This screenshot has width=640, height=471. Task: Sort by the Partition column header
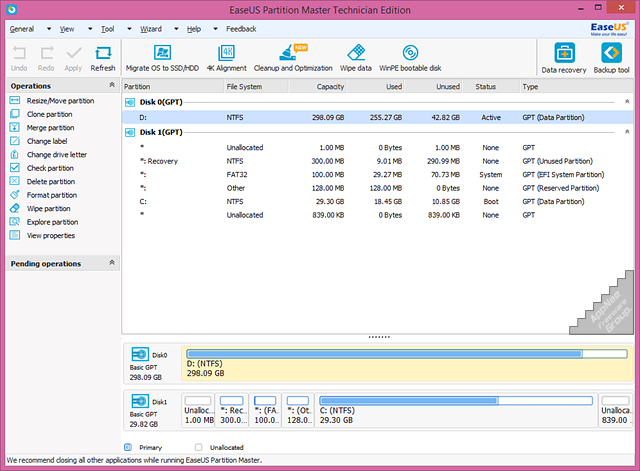coord(173,87)
